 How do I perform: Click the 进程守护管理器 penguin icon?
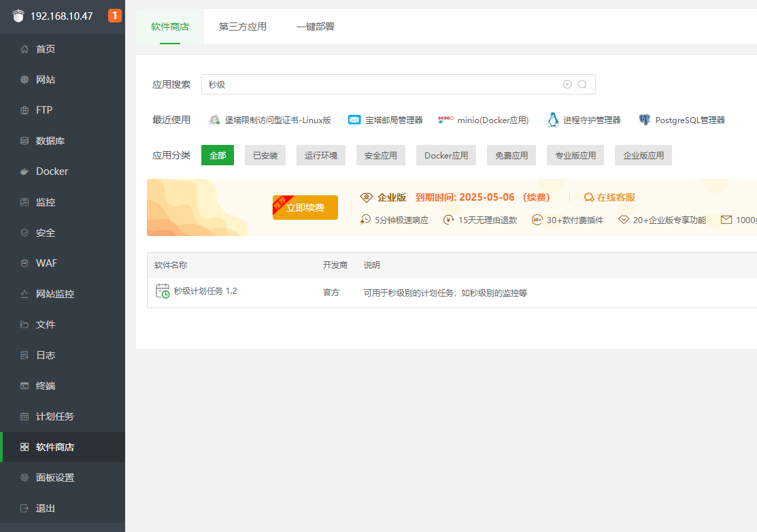coord(553,120)
